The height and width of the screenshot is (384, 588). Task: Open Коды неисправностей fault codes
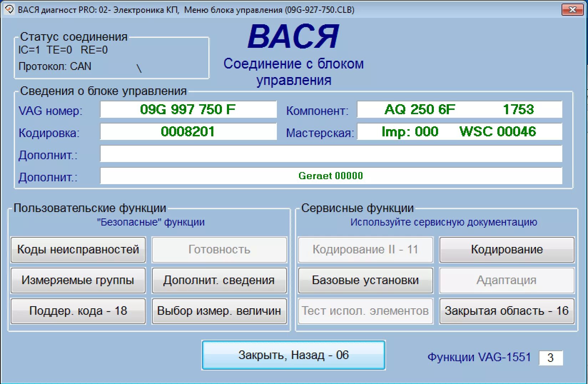point(78,249)
